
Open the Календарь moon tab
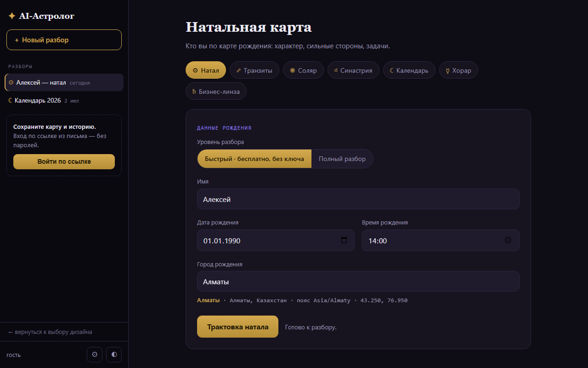pos(409,70)
